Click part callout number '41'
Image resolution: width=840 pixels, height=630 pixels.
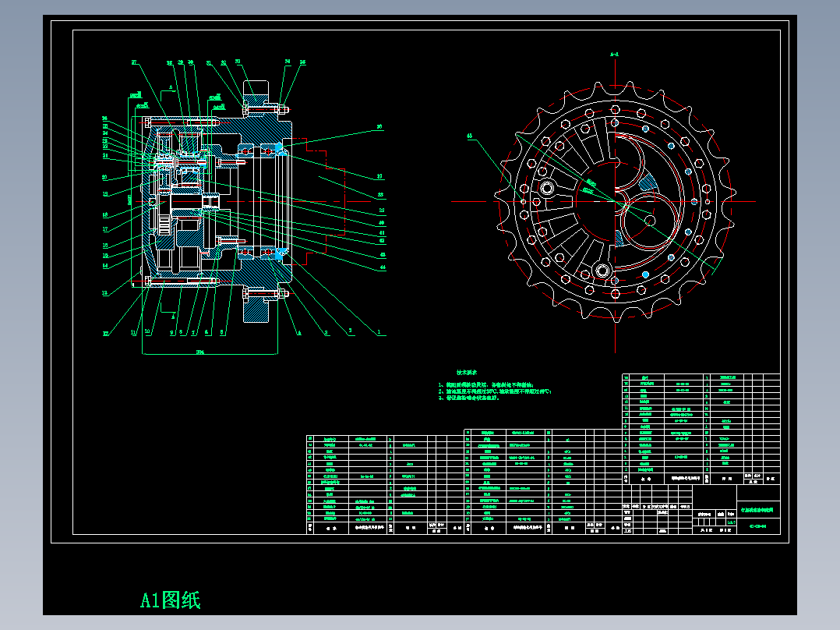click(382, 232)
